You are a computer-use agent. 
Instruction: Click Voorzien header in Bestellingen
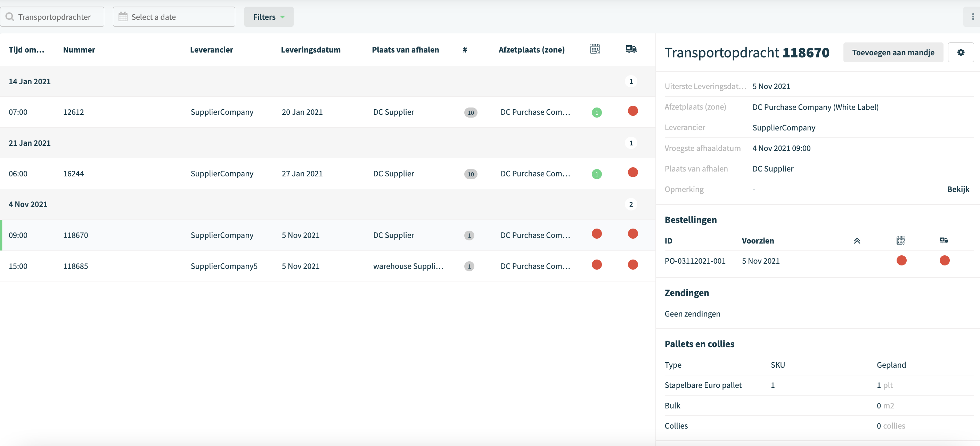[x=758, y=241]
